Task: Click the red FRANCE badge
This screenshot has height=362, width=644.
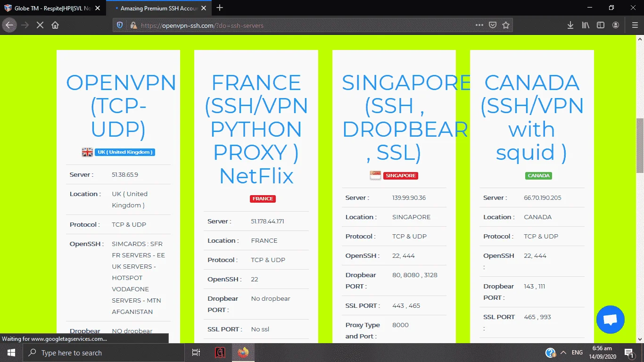Action: click(x=263, y=199)
